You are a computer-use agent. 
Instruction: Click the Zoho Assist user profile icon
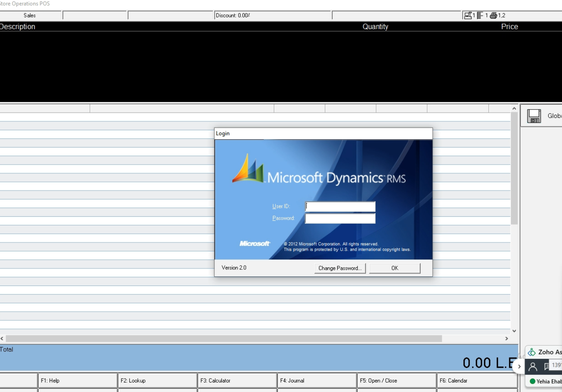click(x=533, y=367)
